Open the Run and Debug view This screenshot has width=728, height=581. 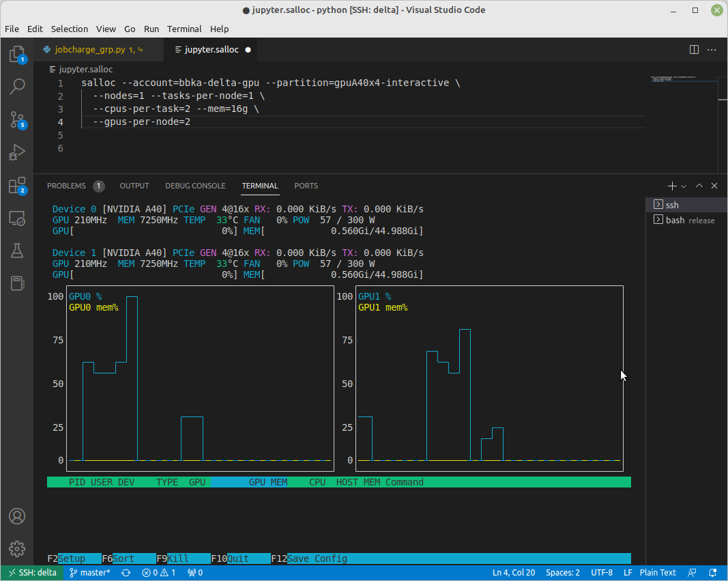(16, 152)
